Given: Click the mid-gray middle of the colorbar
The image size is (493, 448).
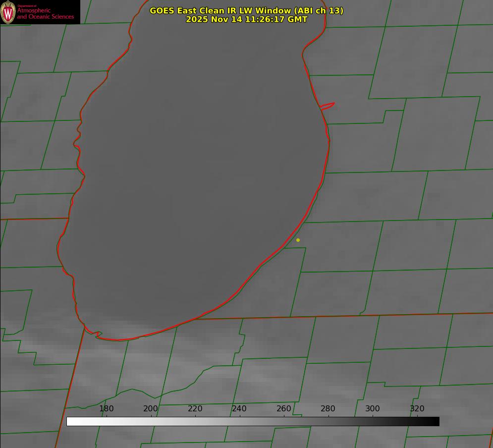Looking at the screenshot, I should (x=253, y=421).
